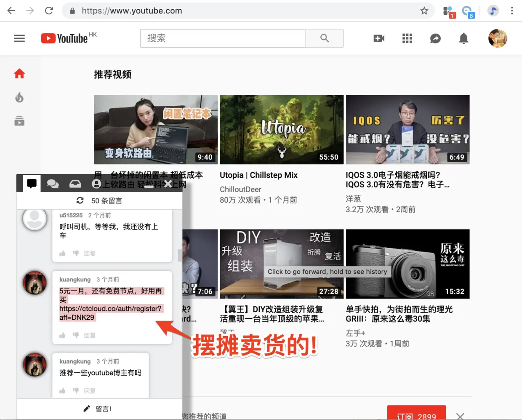Close the comment panel with X
The height and width of the screenshot is (420, 522).
coord(168,184)
